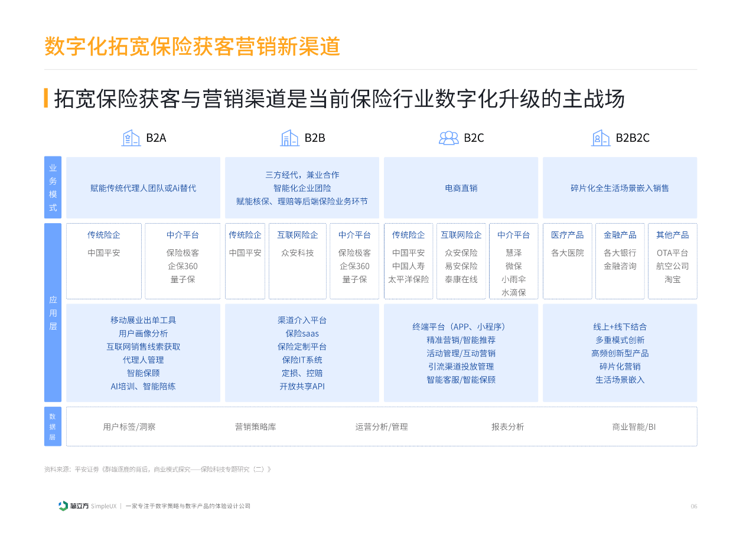756x535 pixels.
Task: Click 营销策略库 in data layer
Action: pos(255,426)
